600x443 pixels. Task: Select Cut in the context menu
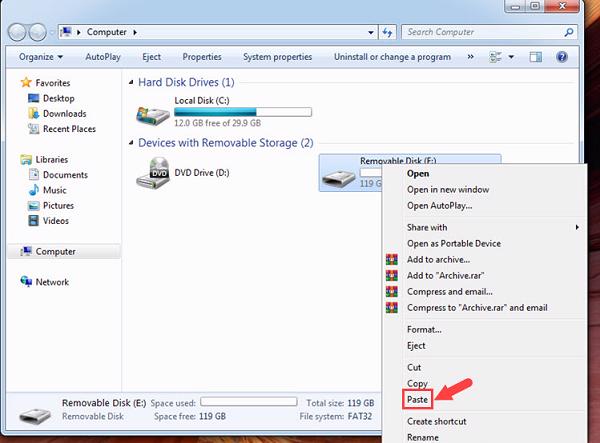(414, 367)
